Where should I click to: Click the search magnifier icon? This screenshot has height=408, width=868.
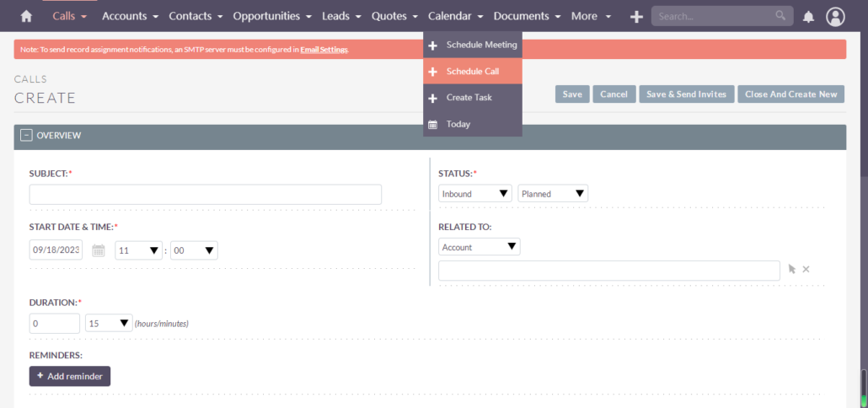click(780, 16)
